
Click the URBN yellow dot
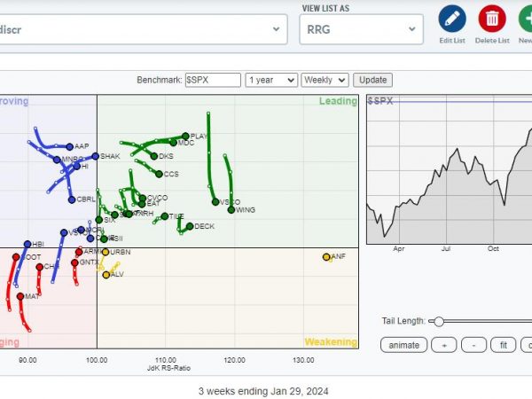(x=106, y=252)
